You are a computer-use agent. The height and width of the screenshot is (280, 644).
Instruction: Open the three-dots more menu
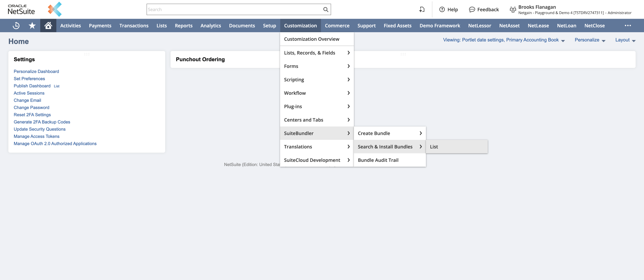628,25
